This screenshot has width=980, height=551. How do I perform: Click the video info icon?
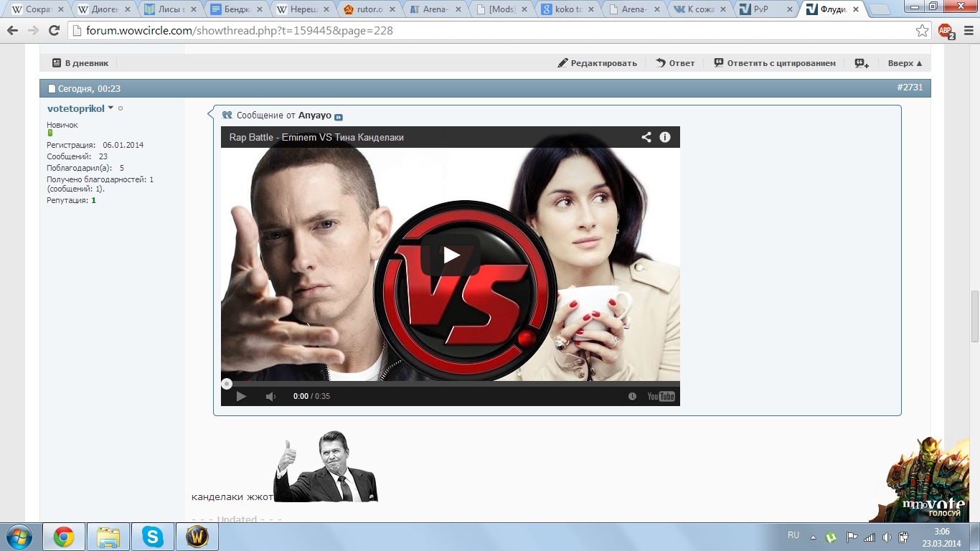665,137
